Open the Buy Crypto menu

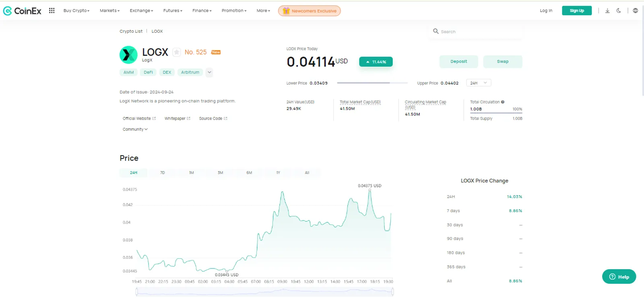pos(76,11)
